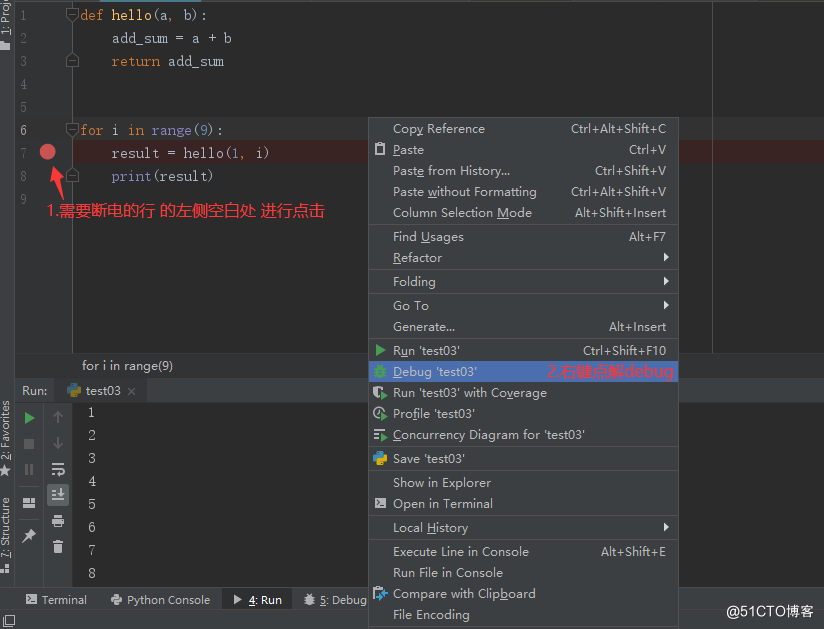Screen dimensions: 824x629
Task: Choose Debug 'test03' in context menu
Action: click(523, 372)
